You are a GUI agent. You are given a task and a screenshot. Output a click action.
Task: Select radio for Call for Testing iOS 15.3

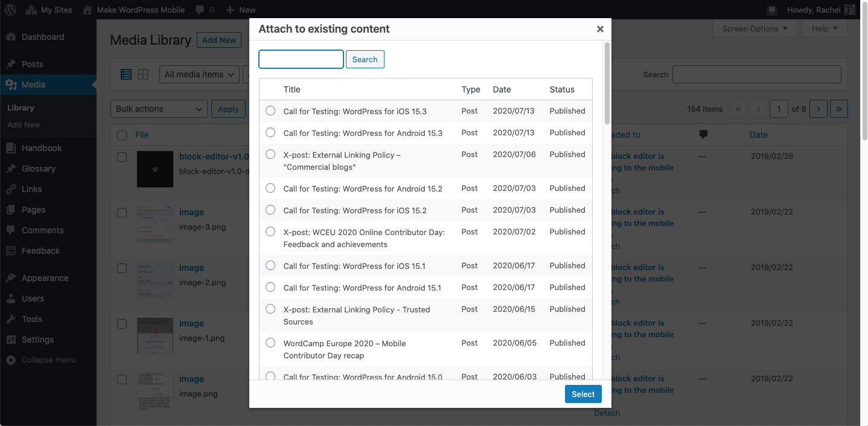pos(270,111)
